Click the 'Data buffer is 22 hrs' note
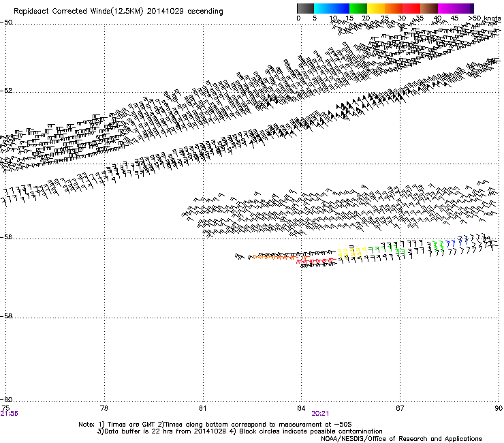 point(162,431)
